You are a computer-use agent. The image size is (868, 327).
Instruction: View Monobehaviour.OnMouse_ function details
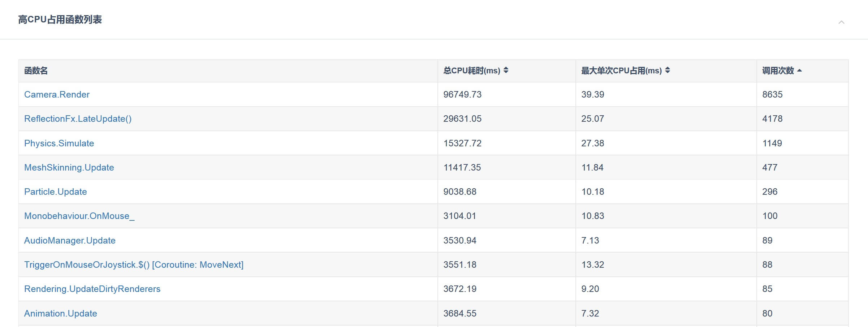[x=79, y=216]
